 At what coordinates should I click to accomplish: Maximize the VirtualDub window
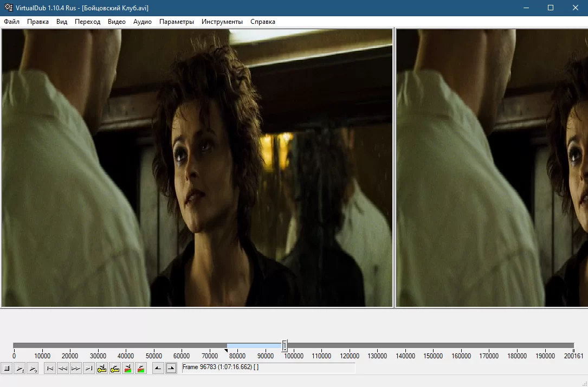point(551,8)
